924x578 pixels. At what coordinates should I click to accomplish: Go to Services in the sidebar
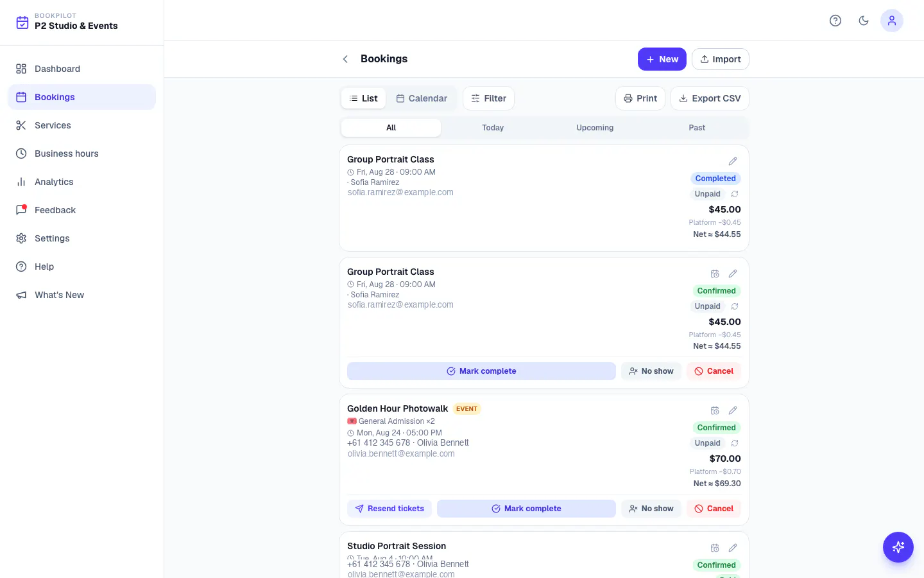(x=81, y=125)
